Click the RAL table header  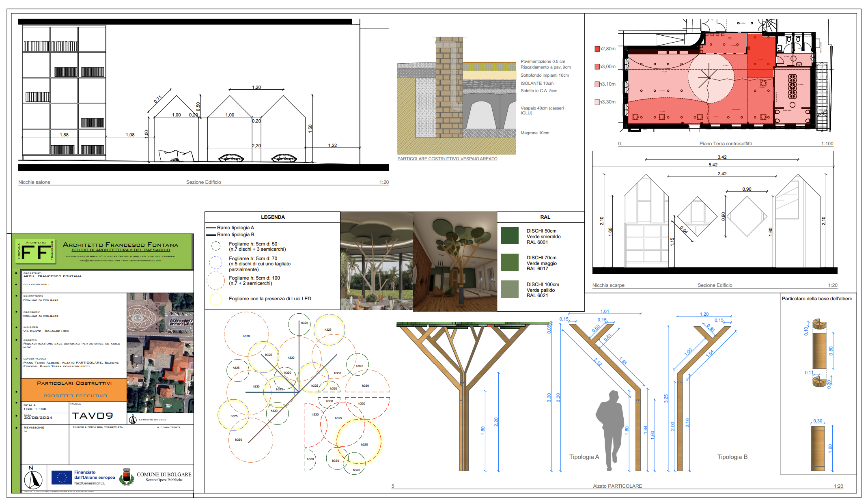coord(545,217)
